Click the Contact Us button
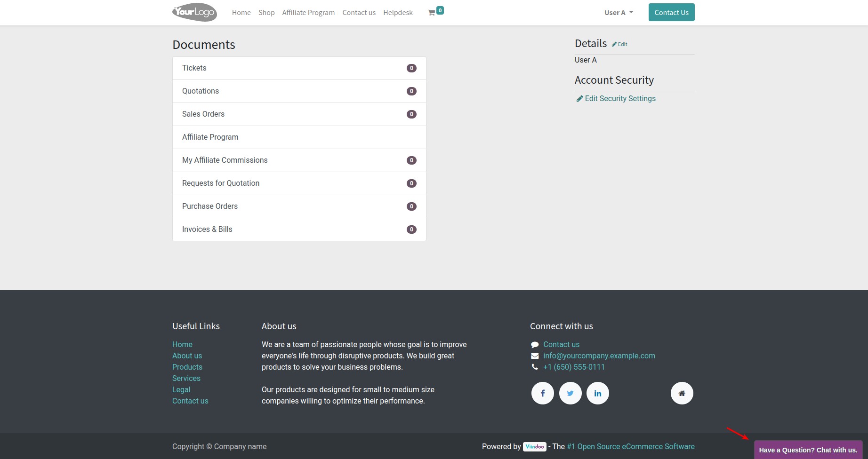868x459 pixels. [x=671, y=12]
